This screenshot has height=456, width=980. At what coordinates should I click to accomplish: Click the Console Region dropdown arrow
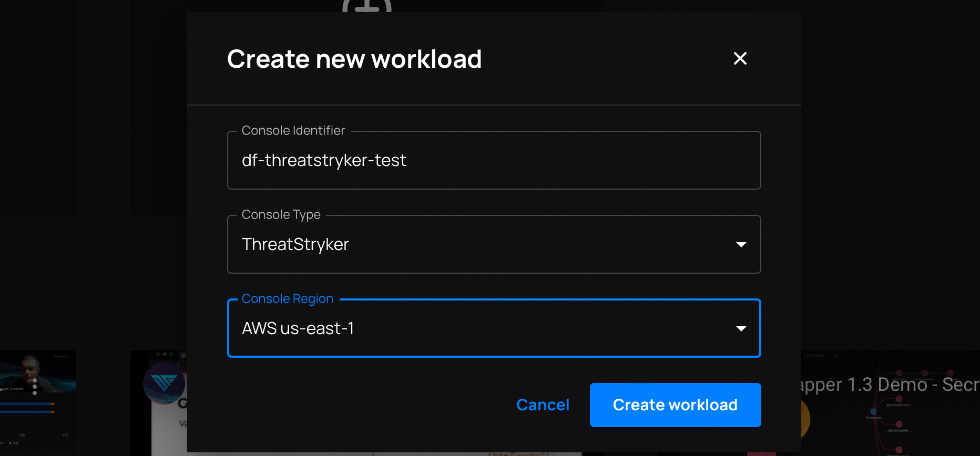[741, 329]
